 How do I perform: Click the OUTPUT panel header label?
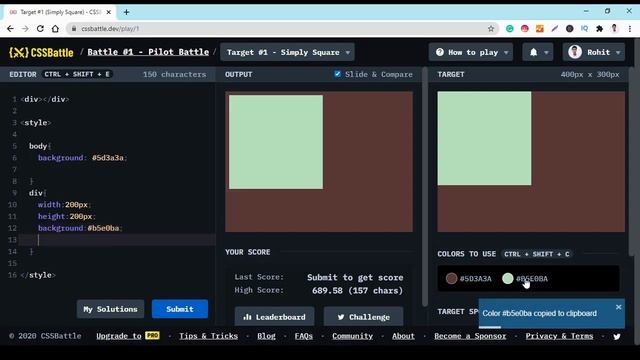click(238, 74)
